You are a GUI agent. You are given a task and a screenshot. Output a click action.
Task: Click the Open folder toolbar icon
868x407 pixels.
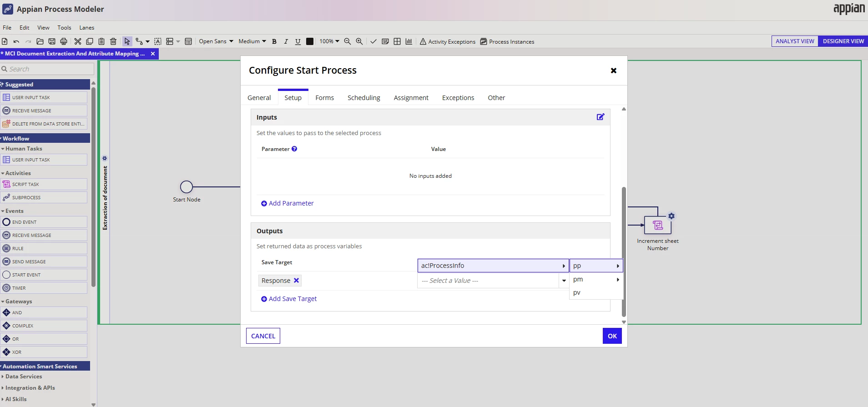tap(40, 41)
